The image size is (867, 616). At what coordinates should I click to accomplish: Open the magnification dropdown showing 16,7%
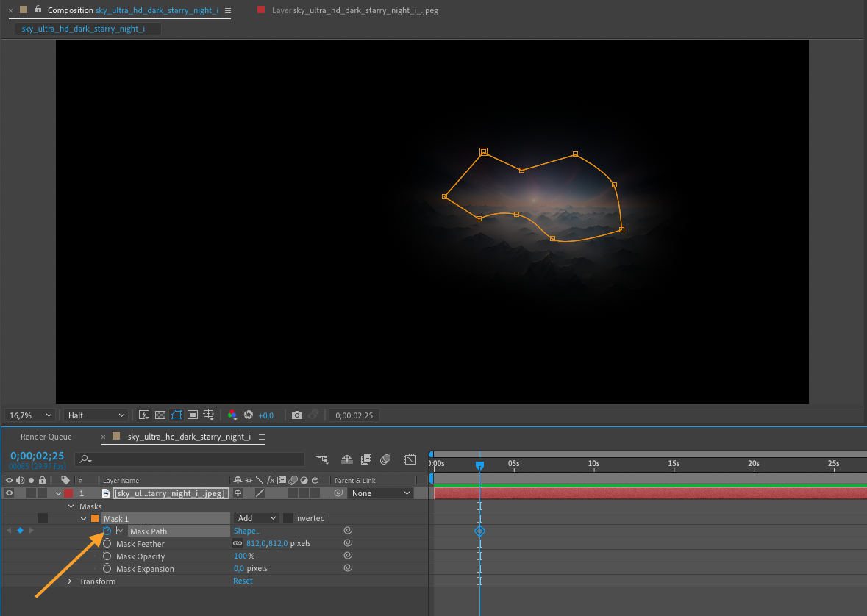point(30,415)
